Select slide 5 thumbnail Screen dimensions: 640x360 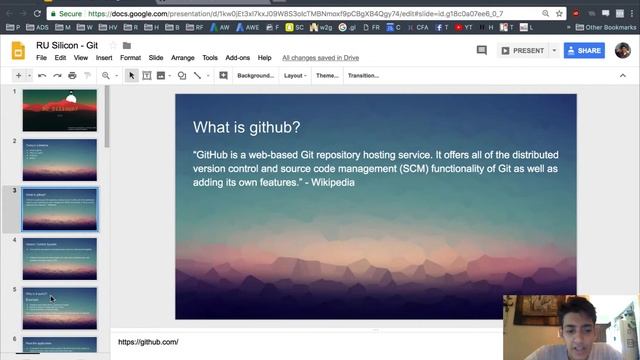click(x=60, y=308)
